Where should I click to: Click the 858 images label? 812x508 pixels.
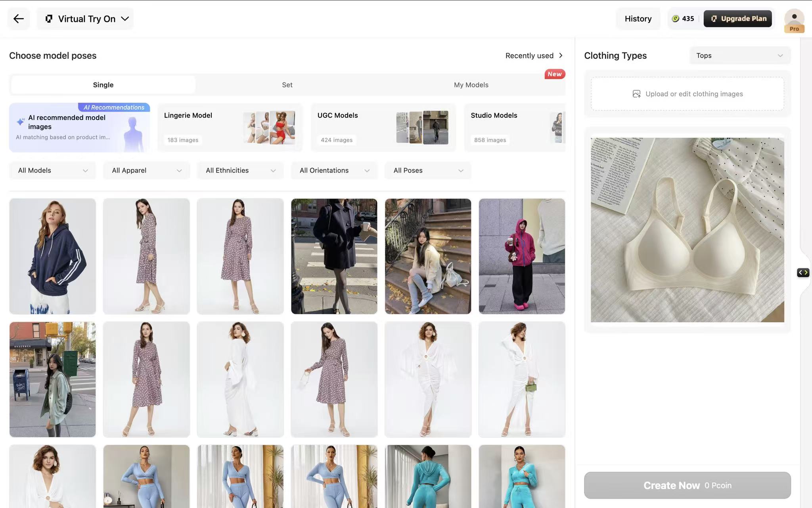click(490, 140)
